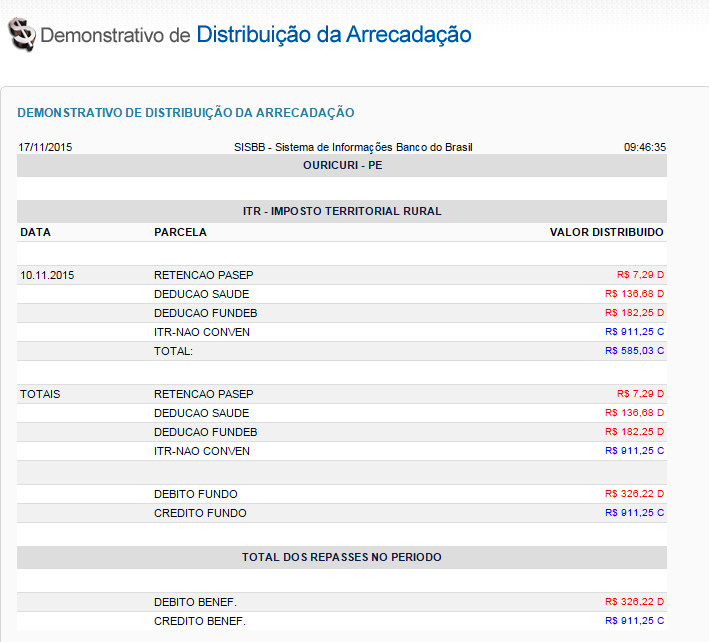
Task: Click R$ 911,25 C beside TOTAIS ITR-NAO CONVEN
Action: (x=634, y=450)
